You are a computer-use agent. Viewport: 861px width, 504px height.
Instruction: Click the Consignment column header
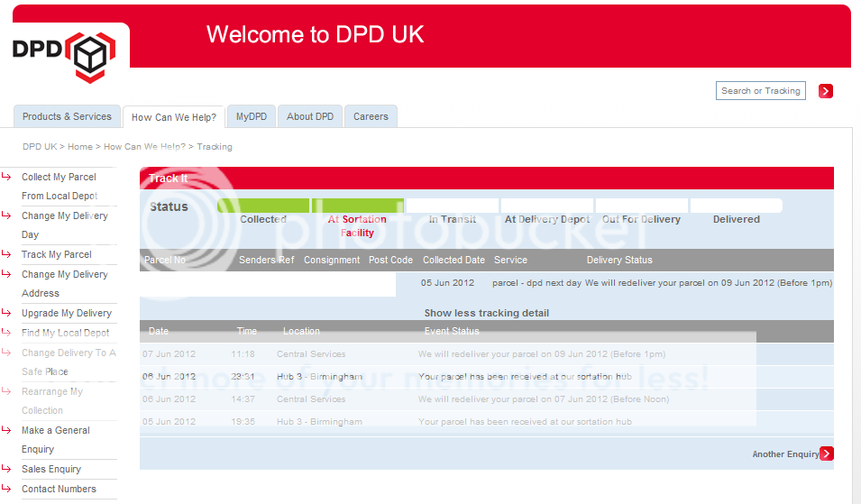[332, 260]
